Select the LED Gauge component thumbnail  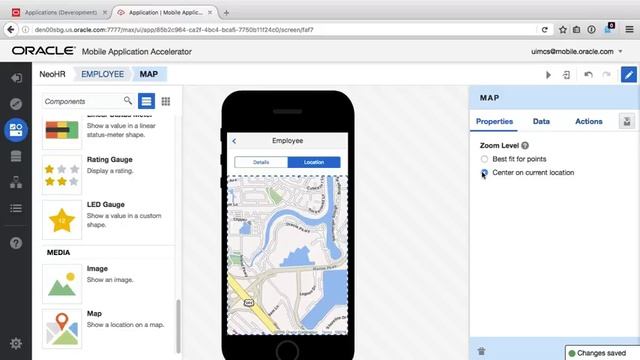coord(62,220)
